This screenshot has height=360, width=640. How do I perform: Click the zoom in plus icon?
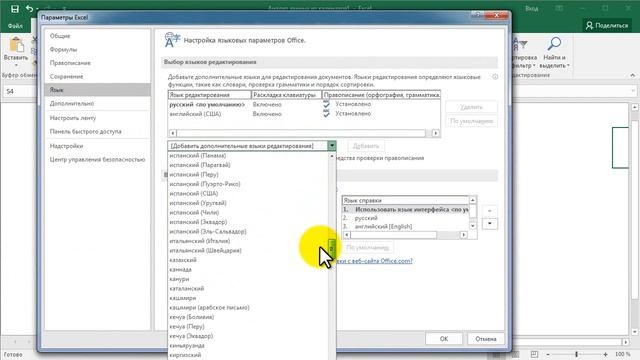coord(605,354)
